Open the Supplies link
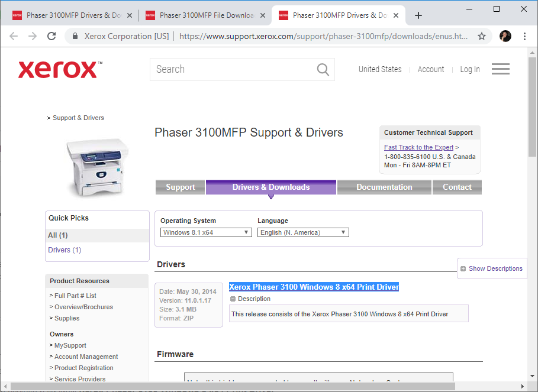This screenshot has height=392, width=538. click(67, 318)
